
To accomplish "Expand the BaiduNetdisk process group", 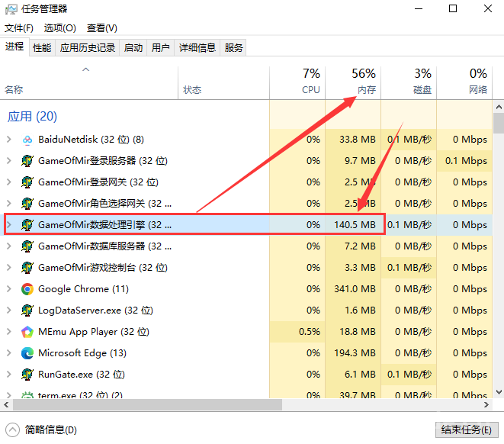I will coord(9,140).
